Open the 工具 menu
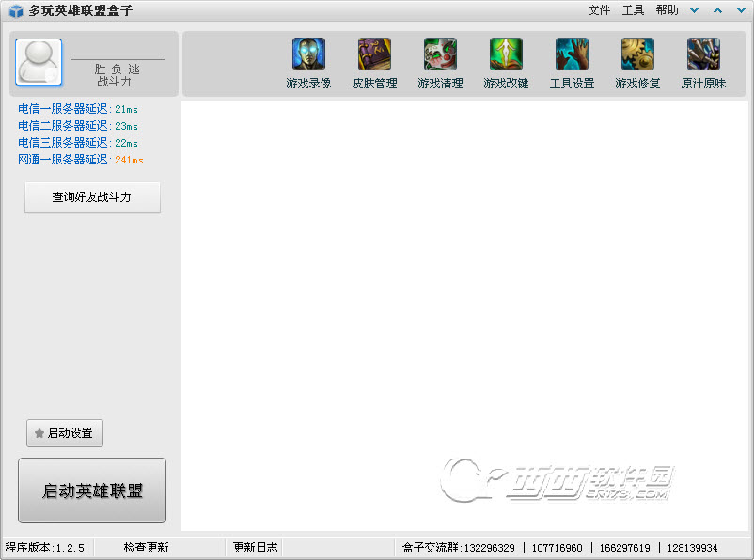This screenshot has height=560, width=754. pyautogui.click(x=633, y=10)
